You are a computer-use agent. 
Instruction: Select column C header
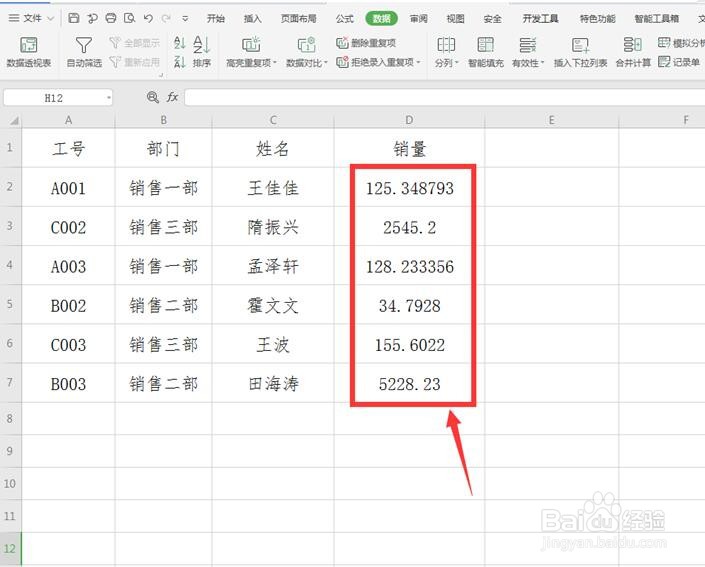273,120
